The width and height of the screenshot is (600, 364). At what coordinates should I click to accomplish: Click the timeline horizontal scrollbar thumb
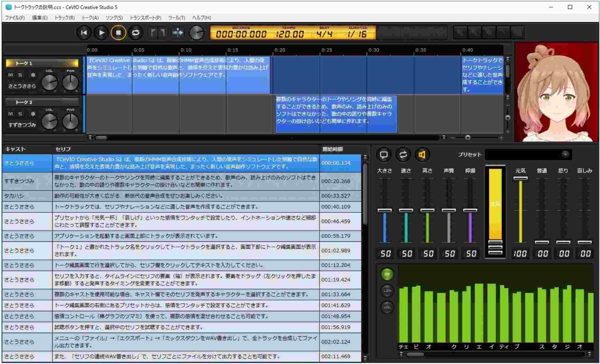101,138
